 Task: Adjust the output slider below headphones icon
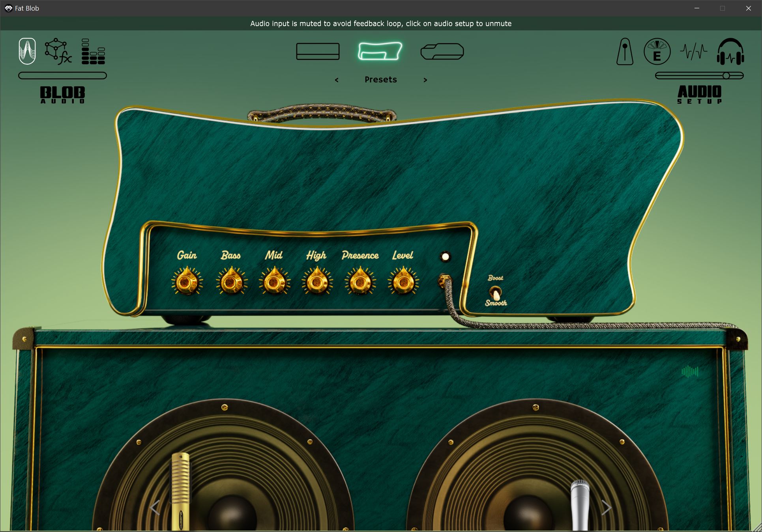(x=726, y=76)
